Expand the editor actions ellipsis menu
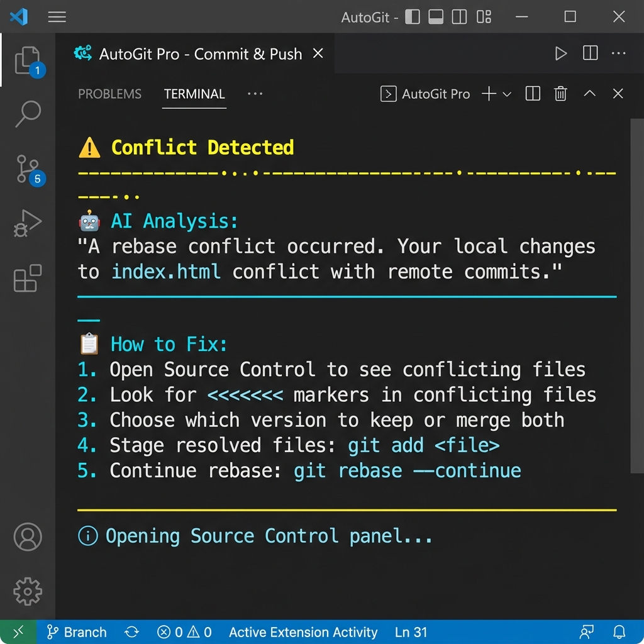The image size is (644, 644). (x=618, y=54)
